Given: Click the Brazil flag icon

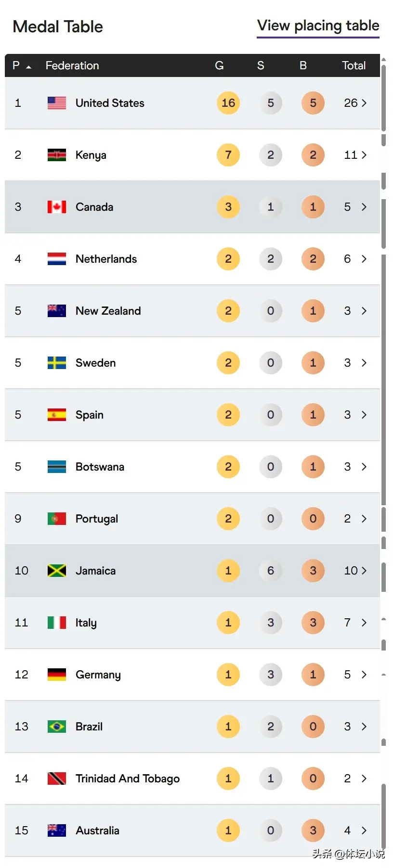Looking at the screenshot, I should tap(56, 727).
